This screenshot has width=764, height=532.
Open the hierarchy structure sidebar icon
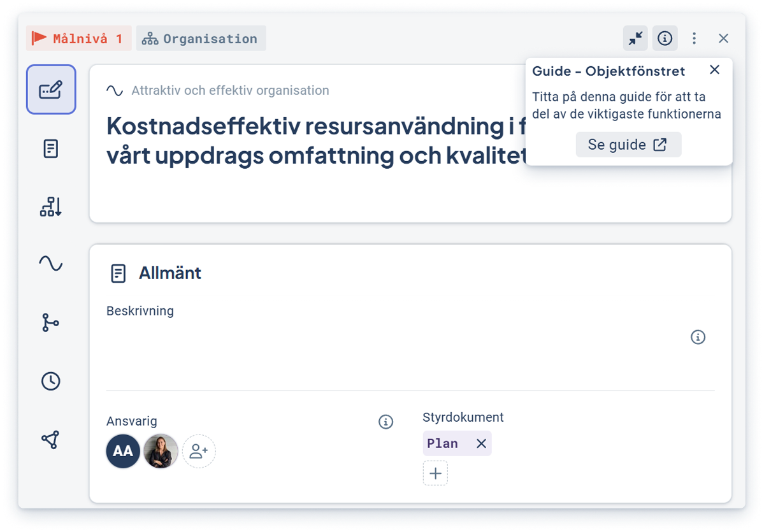coord(51,206)
